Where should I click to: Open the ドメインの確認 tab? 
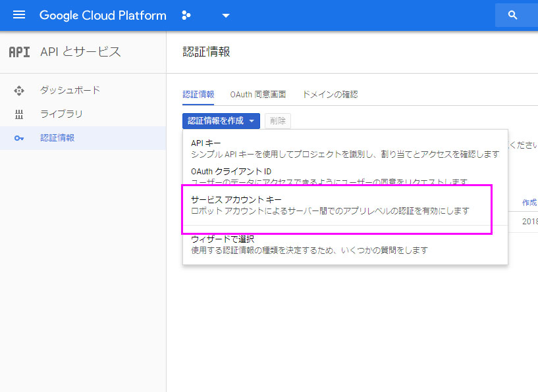tap(330, 94)
